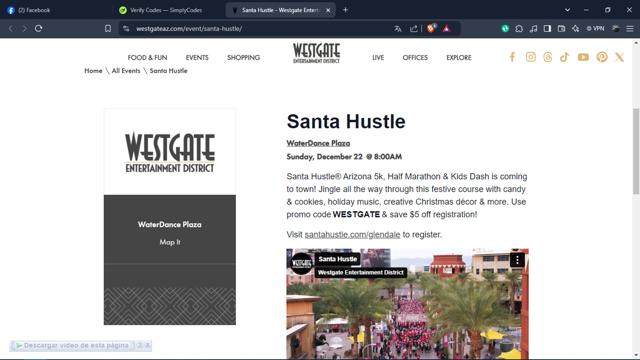Toggle the browser sidebar panel icon
Screen dimensions: 640x360
pyautogui.click(x=547, y=29)
